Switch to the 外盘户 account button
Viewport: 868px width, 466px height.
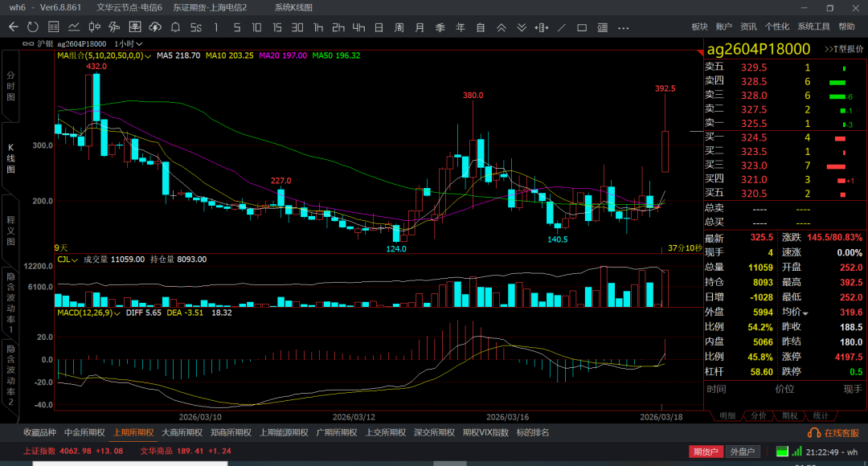pos(743,452)
